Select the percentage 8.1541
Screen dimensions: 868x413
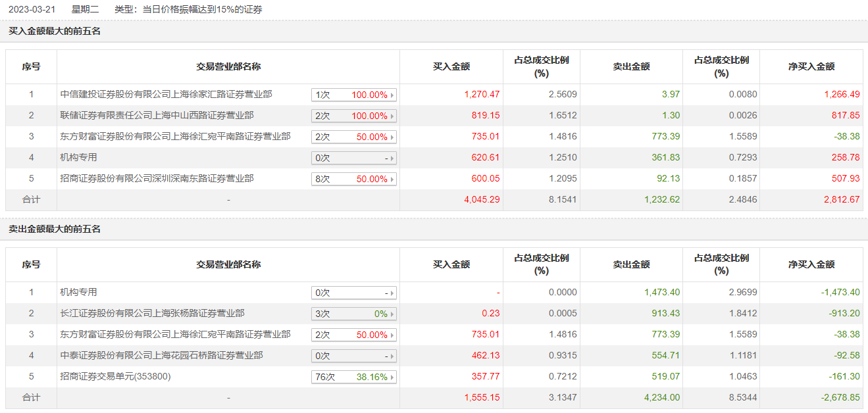click(x=563, y=200)
